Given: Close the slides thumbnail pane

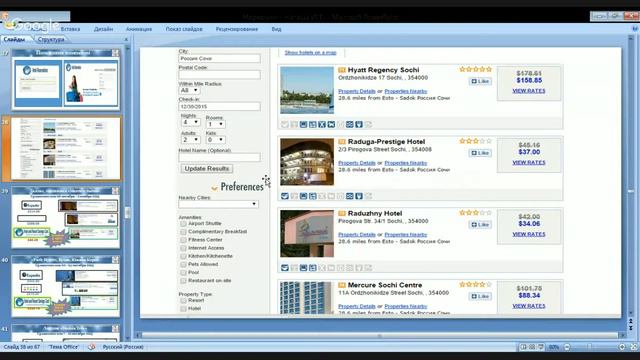Looking at the screenshot, I should (126, 40).
